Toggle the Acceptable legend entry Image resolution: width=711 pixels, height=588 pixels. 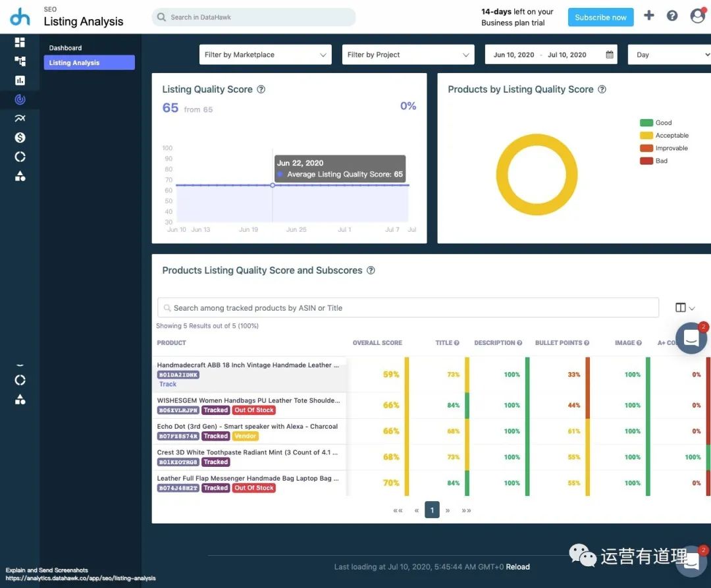pos(664,136)
